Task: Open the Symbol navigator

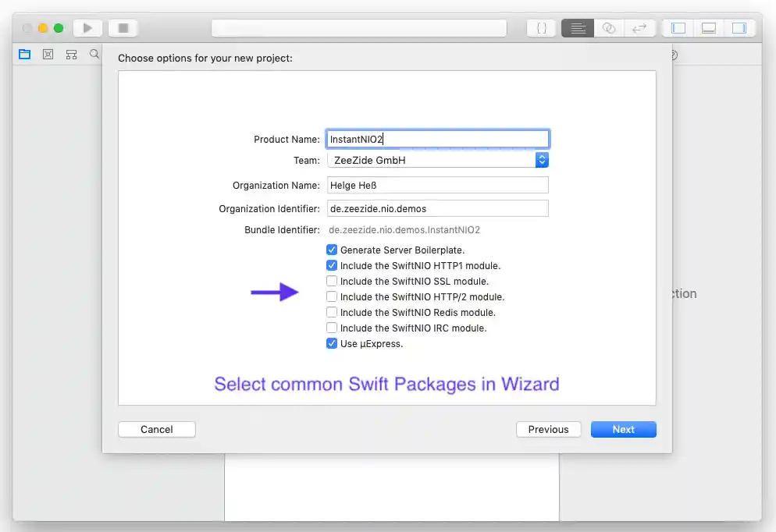Action: tap(48, 55)
